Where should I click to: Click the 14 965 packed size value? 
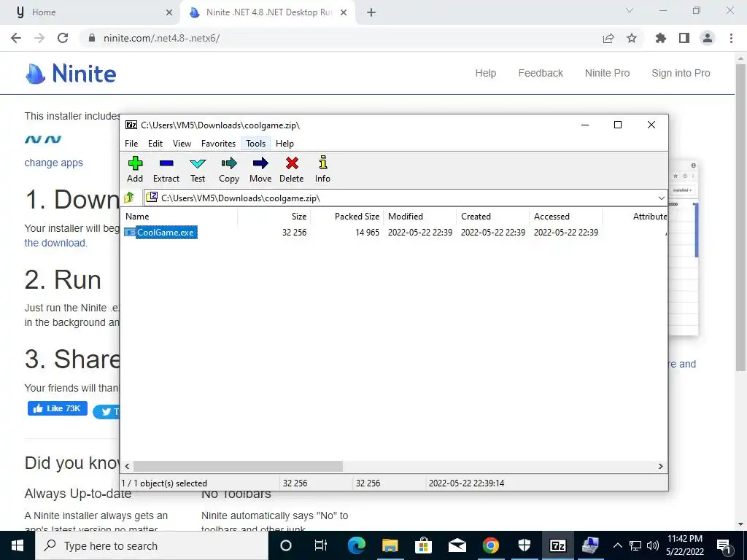(368, 233)
